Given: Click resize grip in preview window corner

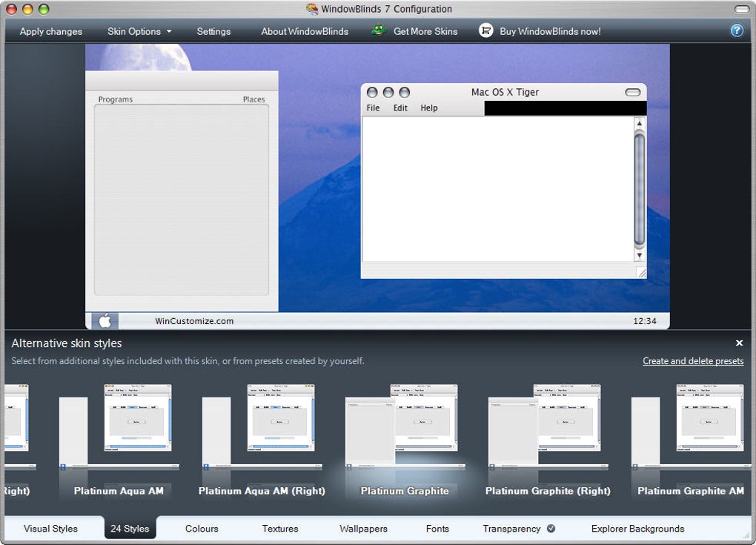Looking at the screenshot, I should tap(641, 273).
